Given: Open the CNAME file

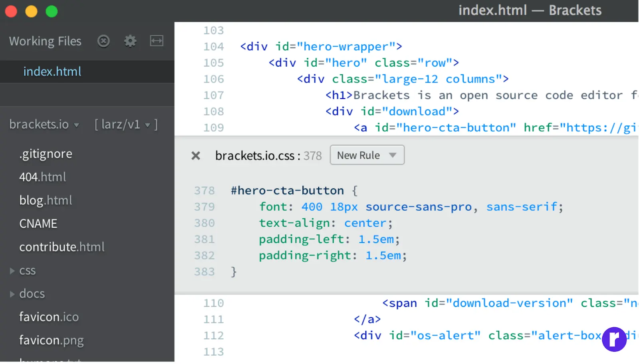Looking at the screenshot, I should tap(38, 224).
